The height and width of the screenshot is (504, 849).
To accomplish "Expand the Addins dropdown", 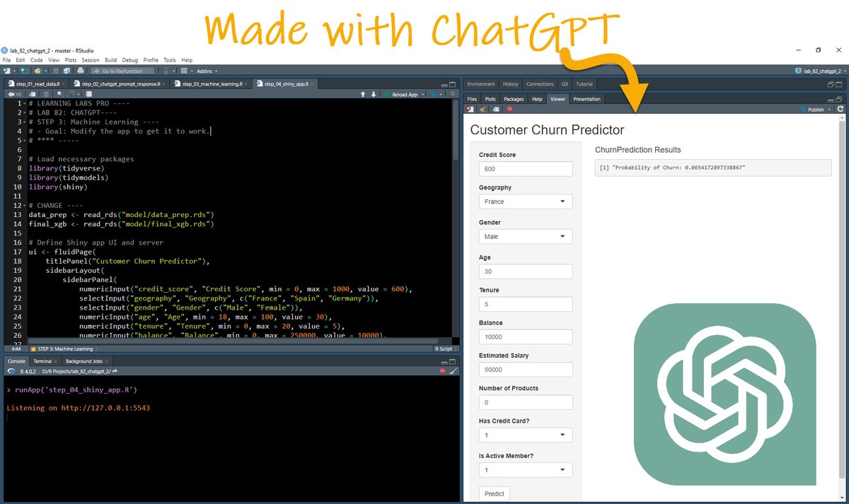I will pos(207,71).
